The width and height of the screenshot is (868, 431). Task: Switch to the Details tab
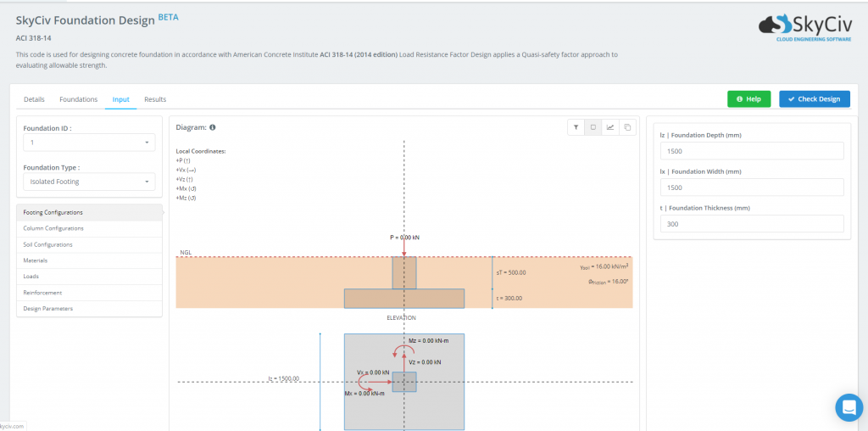[34, 99]
